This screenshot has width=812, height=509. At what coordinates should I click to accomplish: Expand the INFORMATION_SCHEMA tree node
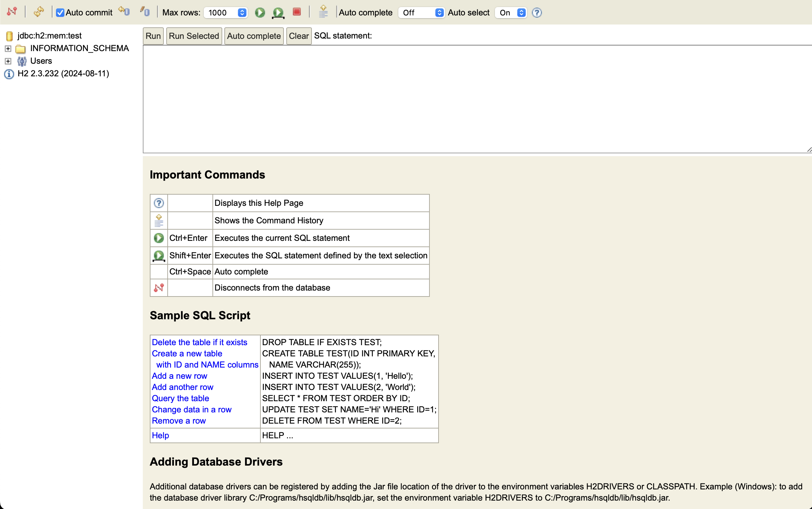[8, 48]
